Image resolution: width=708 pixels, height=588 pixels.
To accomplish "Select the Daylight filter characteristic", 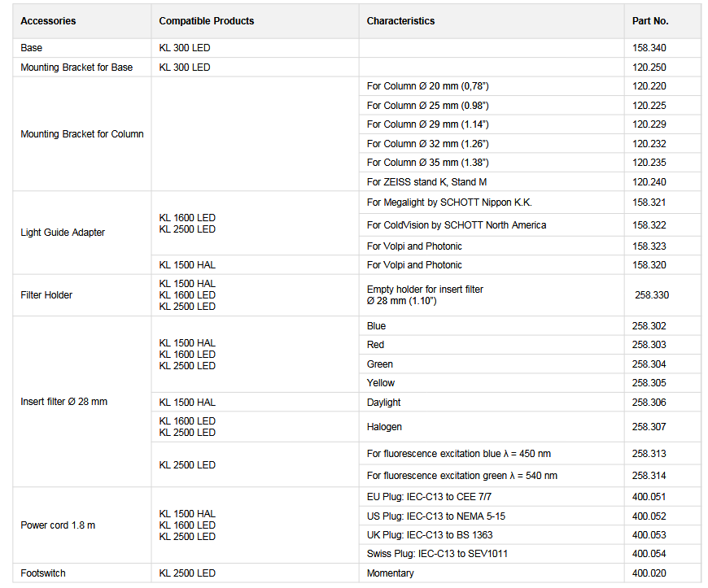I will pyautogui.click(x=383, y=403).
